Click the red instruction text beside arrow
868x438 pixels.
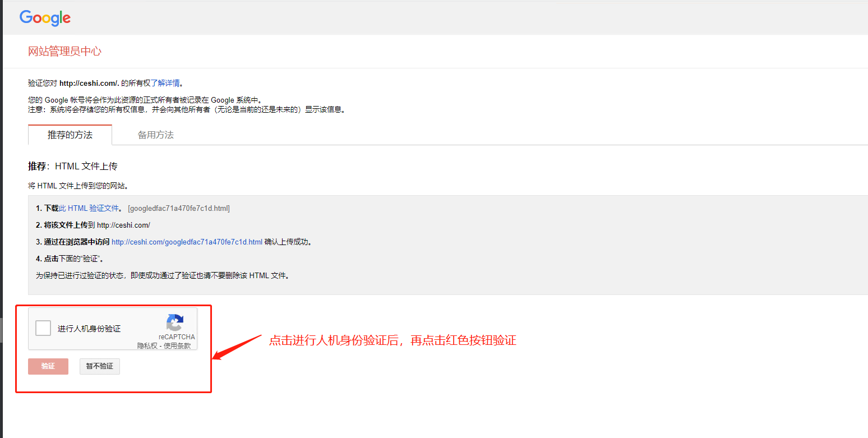click(393, 340)
